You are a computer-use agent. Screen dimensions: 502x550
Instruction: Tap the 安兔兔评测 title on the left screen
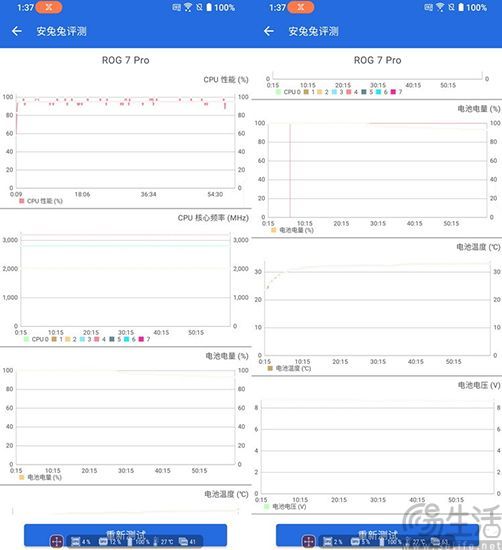pos(61,31)
